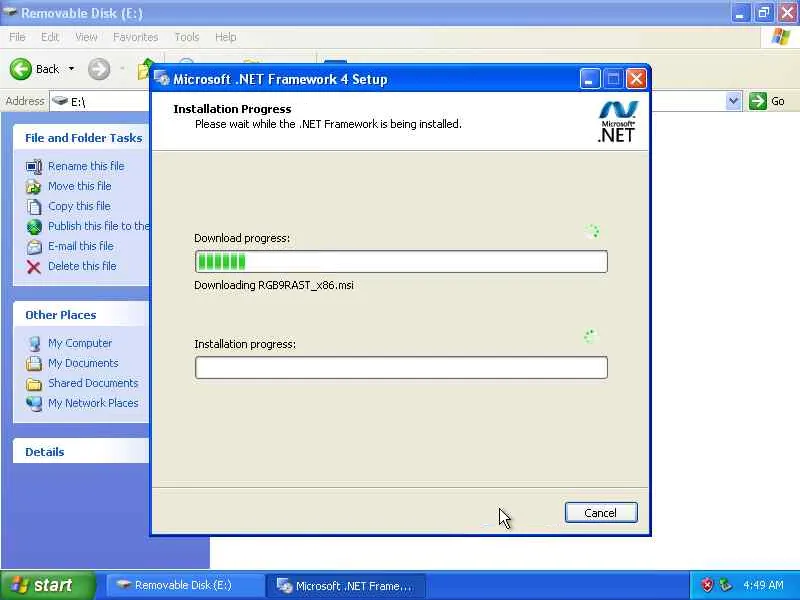Click the Windows flag logo in Explorer

pos(781,37)
